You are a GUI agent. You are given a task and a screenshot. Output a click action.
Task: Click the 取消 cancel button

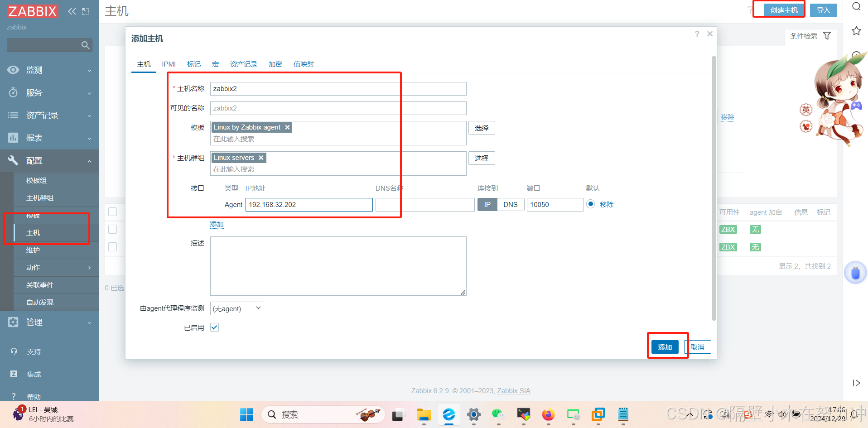pos(698,347)
